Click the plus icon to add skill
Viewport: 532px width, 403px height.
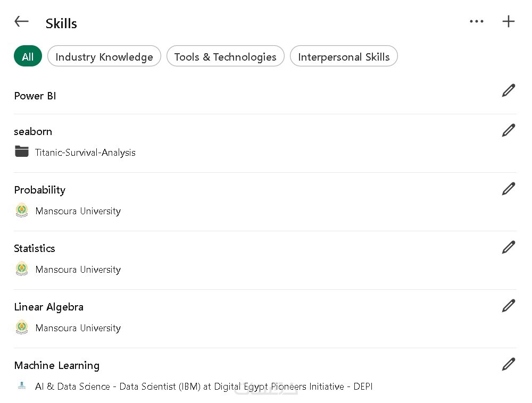tap(509, 22)
